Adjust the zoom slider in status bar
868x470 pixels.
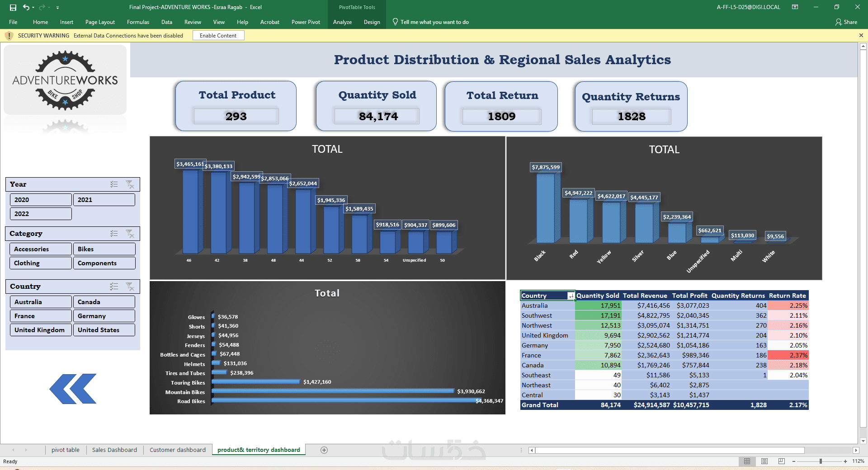[821, 461]
